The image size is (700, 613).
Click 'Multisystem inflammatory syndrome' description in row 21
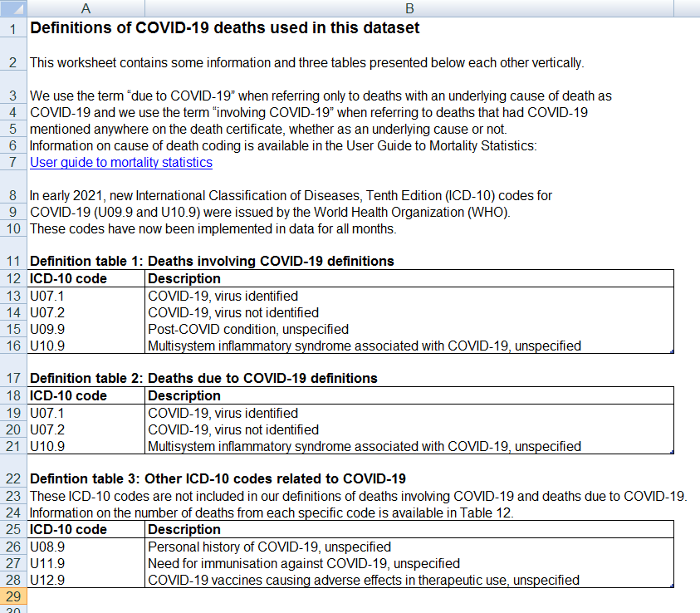[409, 446]
